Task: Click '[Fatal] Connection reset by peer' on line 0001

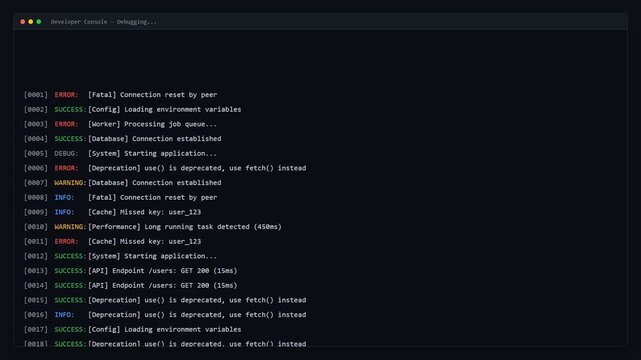Action: pos(152,95)
